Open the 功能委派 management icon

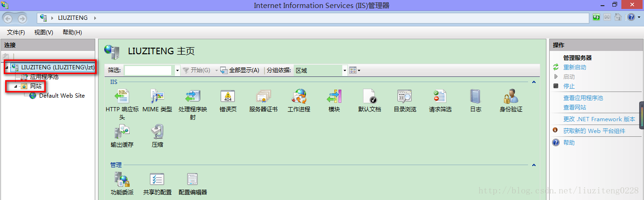pyautogui.click(x=122, y=179)
